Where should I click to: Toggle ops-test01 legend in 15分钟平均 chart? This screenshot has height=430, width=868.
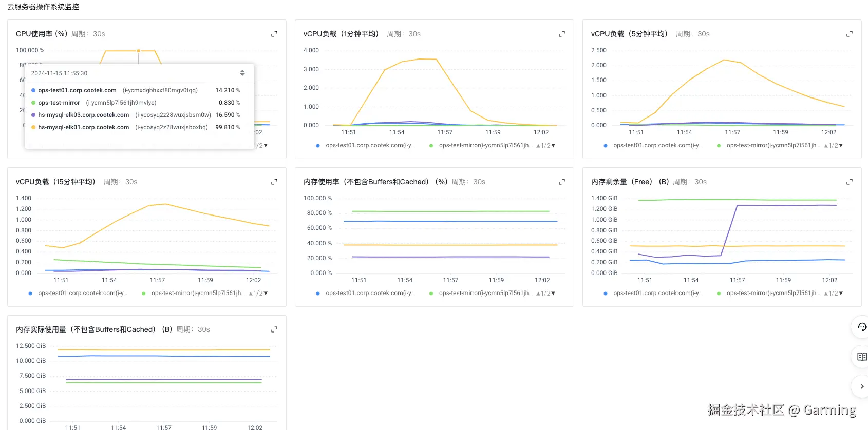[x=78, y=293]
